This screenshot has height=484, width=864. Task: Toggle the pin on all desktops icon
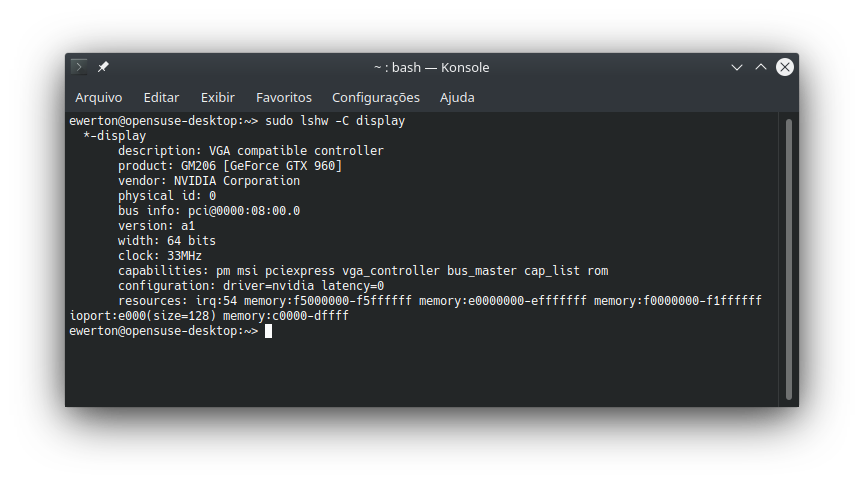pos(103,67)
